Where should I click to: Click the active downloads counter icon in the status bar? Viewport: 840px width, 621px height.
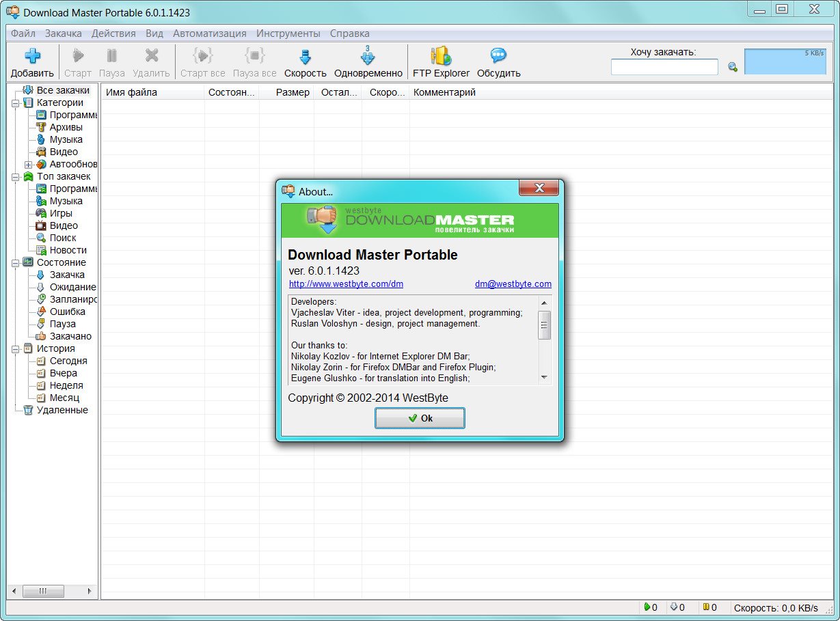pyautogui.click(x=647, y=607)
